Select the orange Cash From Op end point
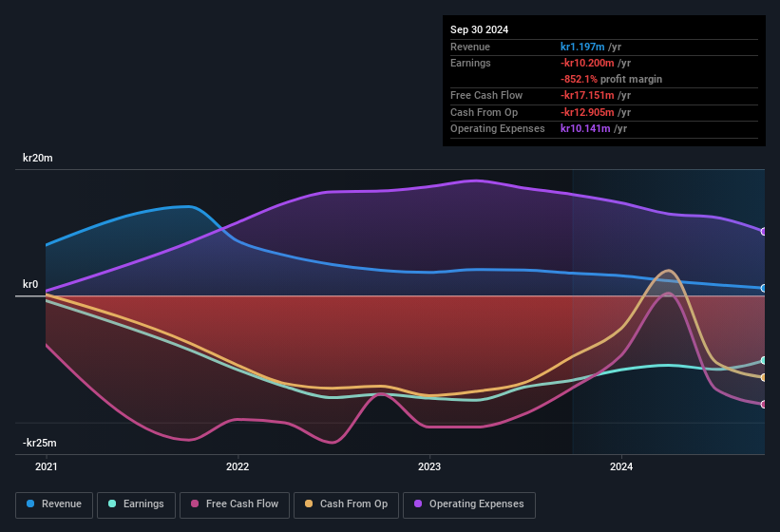Viewport: 780px width, 532px height. point(763,378)
